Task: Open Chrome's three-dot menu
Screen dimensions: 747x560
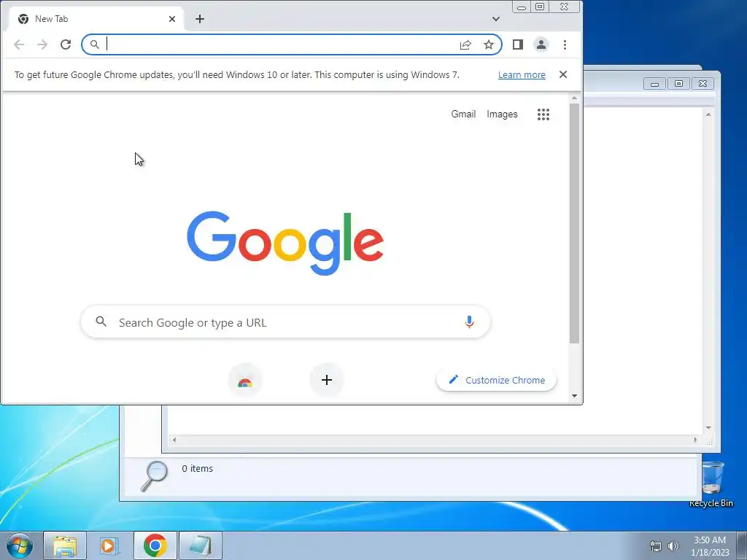Action: point(565,44)
